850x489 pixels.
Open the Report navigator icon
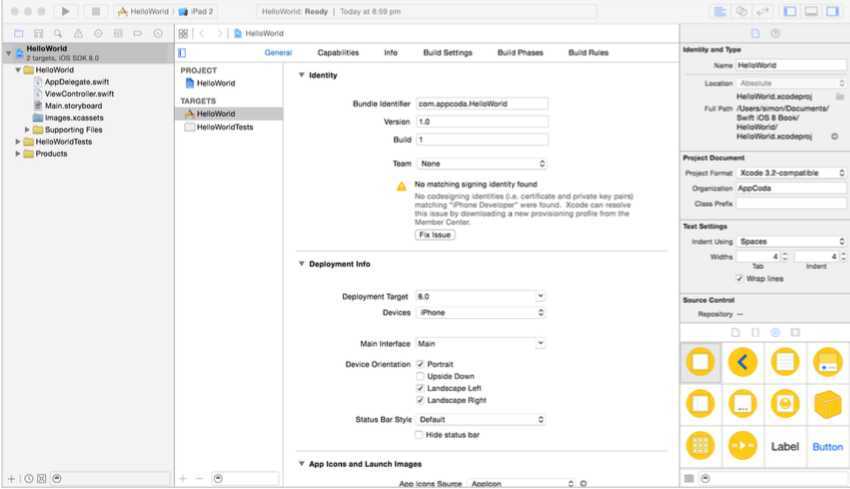click(158, 34)
